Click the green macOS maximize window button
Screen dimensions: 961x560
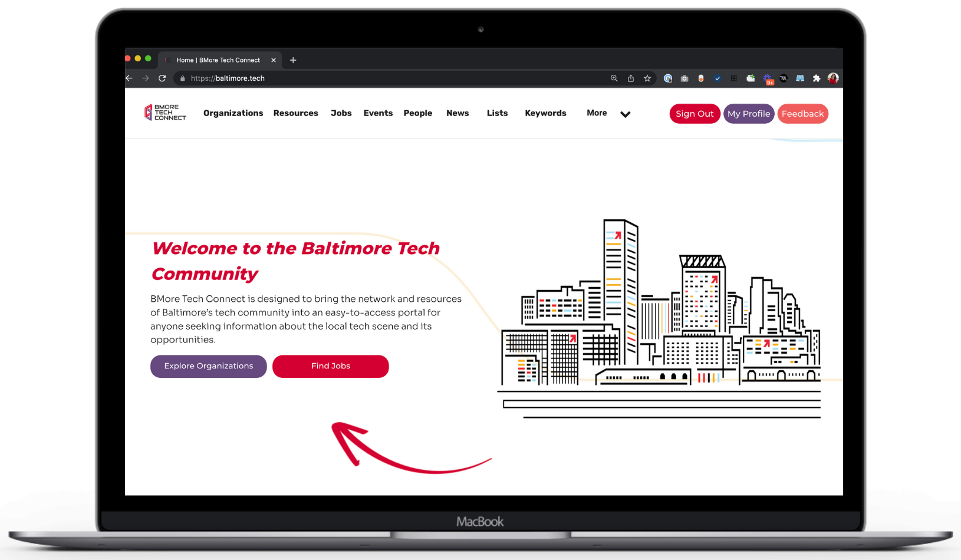tap(148, 58)
